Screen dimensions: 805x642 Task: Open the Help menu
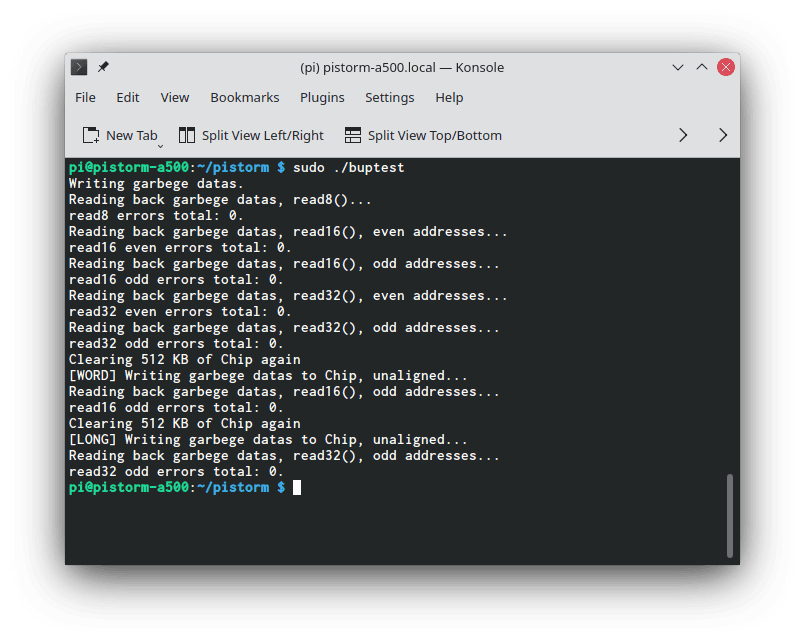click(449, 97)
